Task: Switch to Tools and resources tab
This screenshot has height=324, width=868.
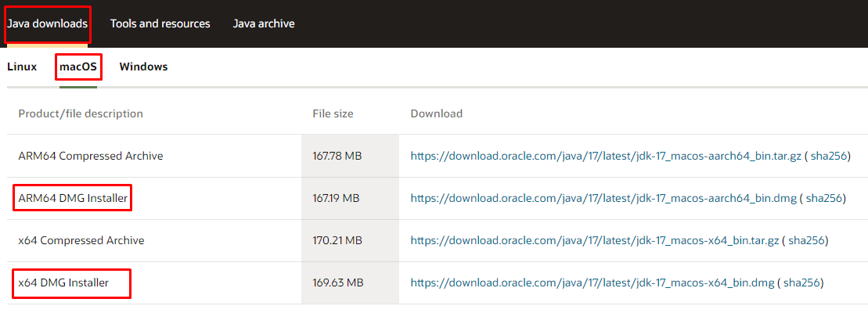Action: 160,23
